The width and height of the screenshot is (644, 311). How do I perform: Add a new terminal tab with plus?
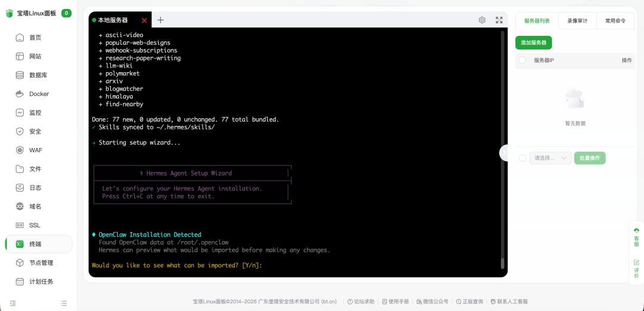click(160, 20)
